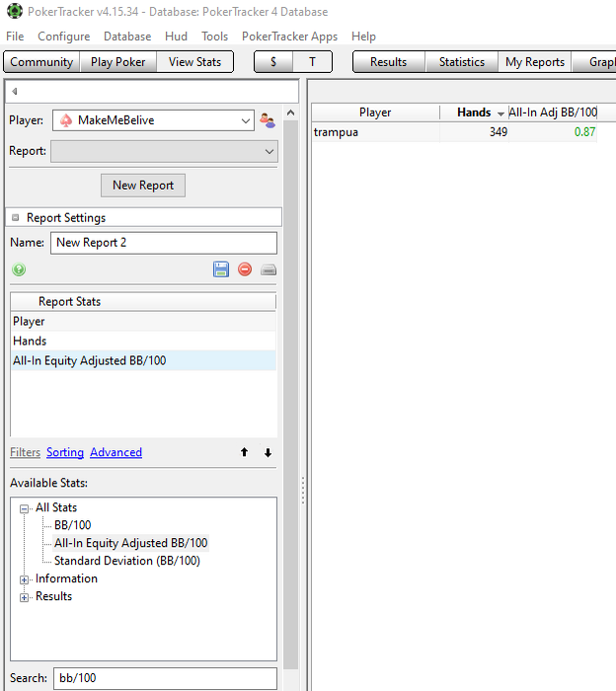The image size is (616, 691).
Task: Open the File menu
Action: [x=15, y=37]
